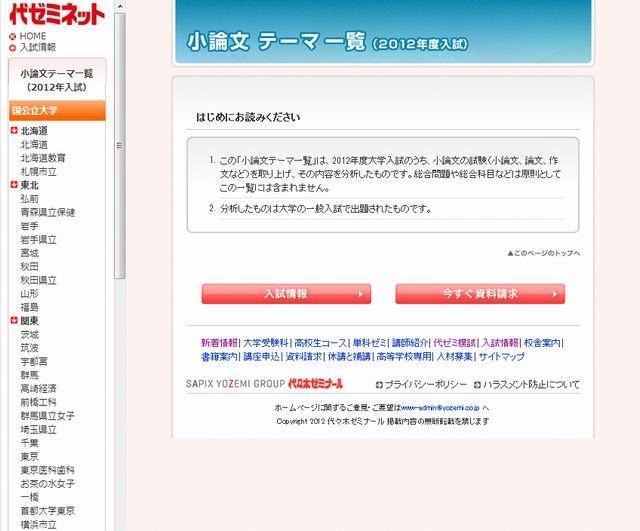The width and height of the screenshot is (640, 531).
Task: Open 福島 entry
Action: [x=29, y=307]
